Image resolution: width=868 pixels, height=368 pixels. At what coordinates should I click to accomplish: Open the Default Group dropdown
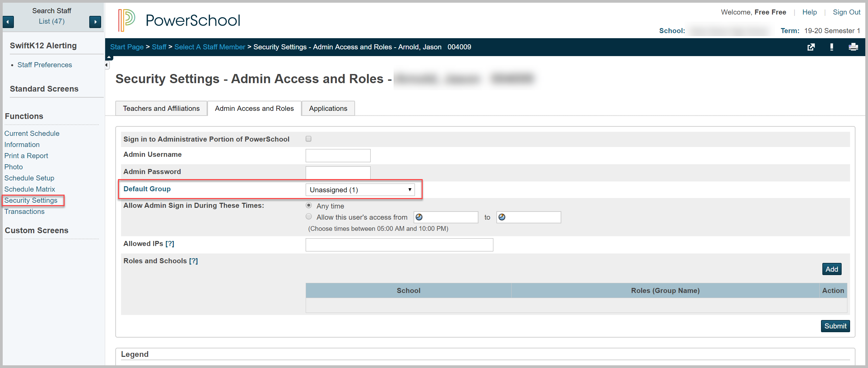pos(360,190)
